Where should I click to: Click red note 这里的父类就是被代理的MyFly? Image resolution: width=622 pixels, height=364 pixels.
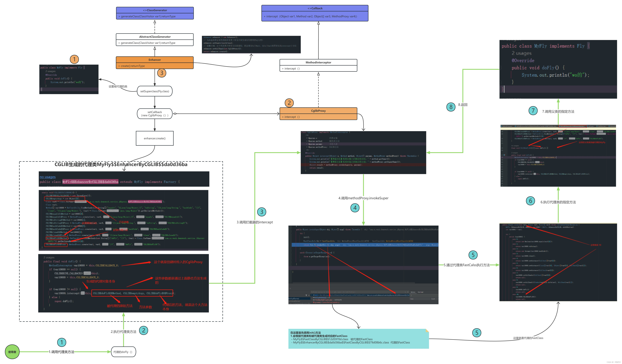(592, 142)
